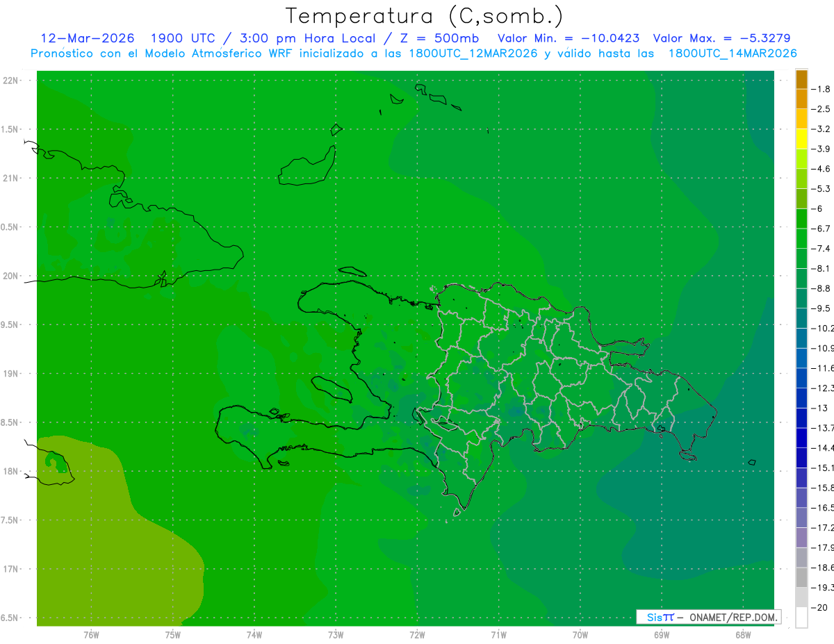The width and height of the screenshot is (834, 644).
Task: Click the '19N' latitude label
Action: 10,374
